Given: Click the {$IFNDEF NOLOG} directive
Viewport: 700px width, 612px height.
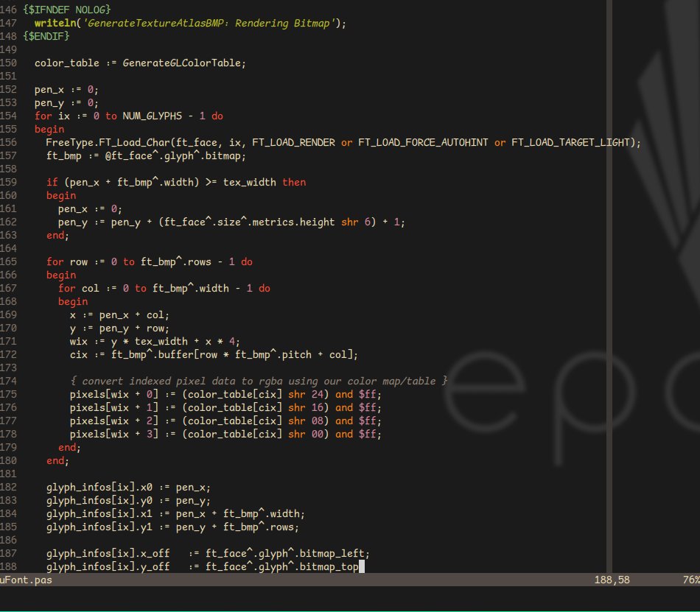Looking at the screenshot, I should click(x=67, y=10).
